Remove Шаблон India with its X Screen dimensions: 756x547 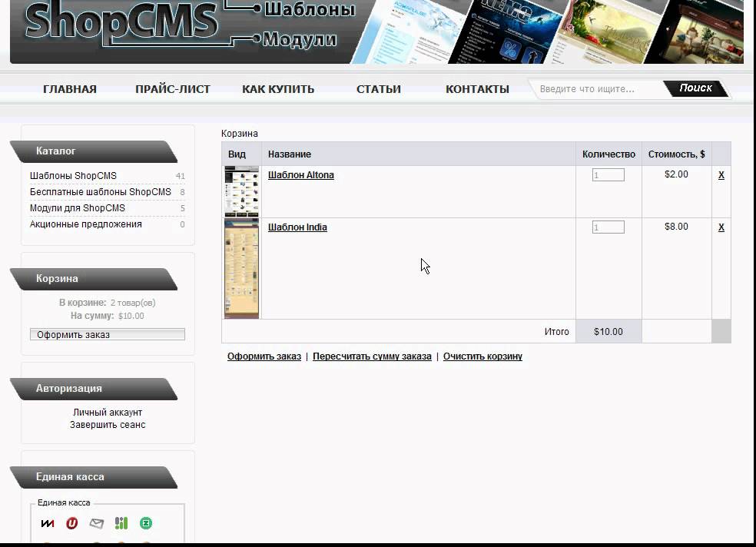[721, 227]
